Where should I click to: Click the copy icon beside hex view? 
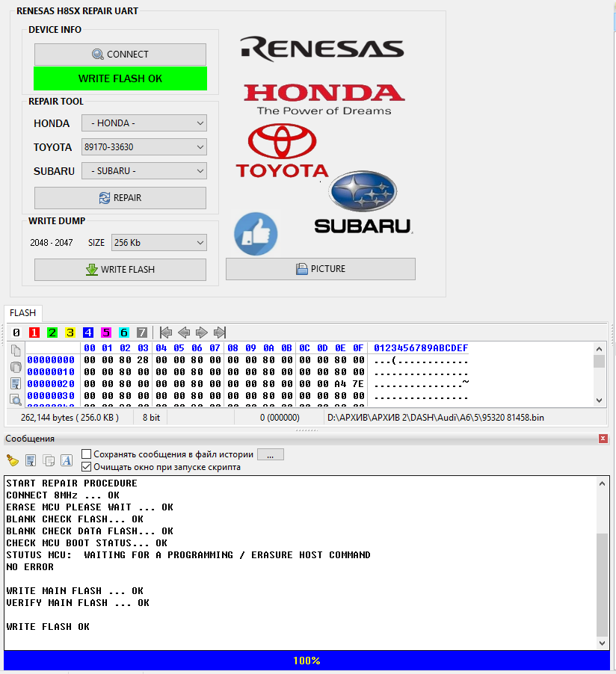16,350
